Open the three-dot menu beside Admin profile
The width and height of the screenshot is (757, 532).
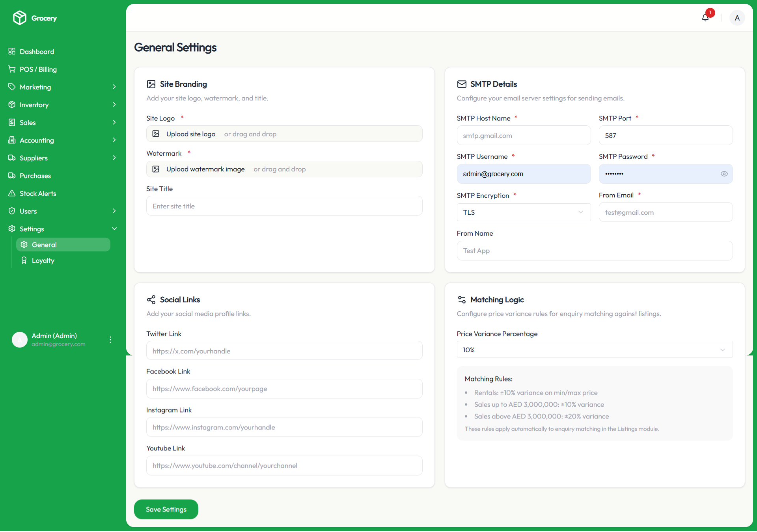coord(110,339)
